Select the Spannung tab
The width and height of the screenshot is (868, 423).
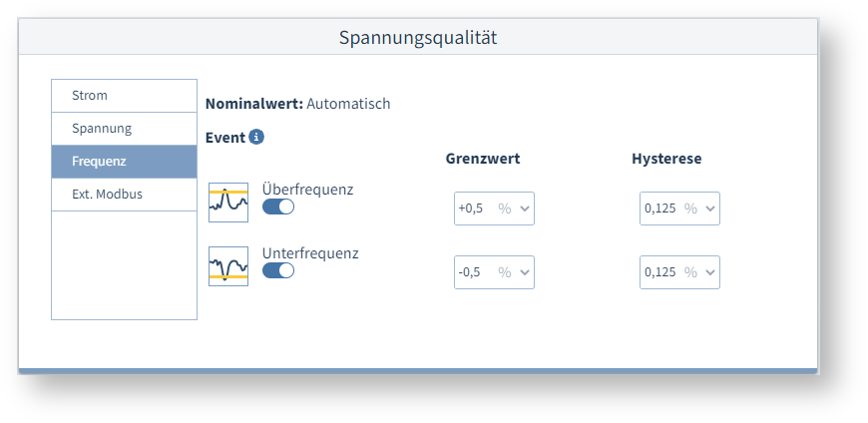(x=124, y=129)
